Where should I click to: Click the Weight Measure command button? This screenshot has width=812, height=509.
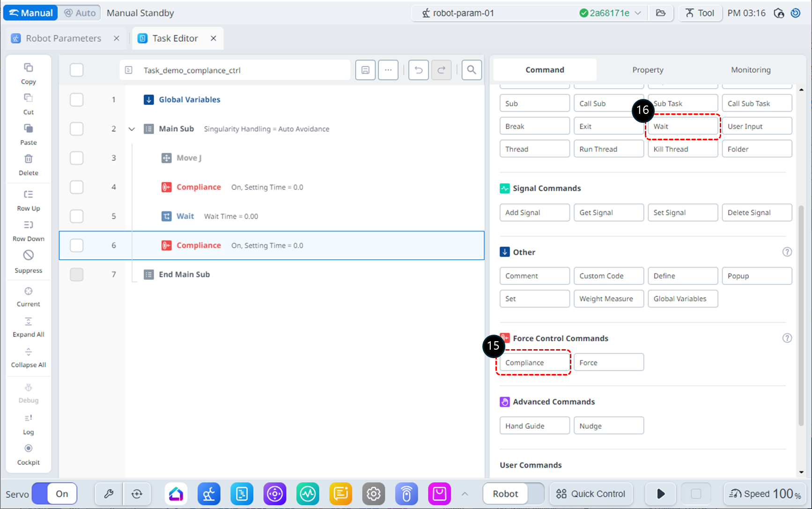pos(608,299)
